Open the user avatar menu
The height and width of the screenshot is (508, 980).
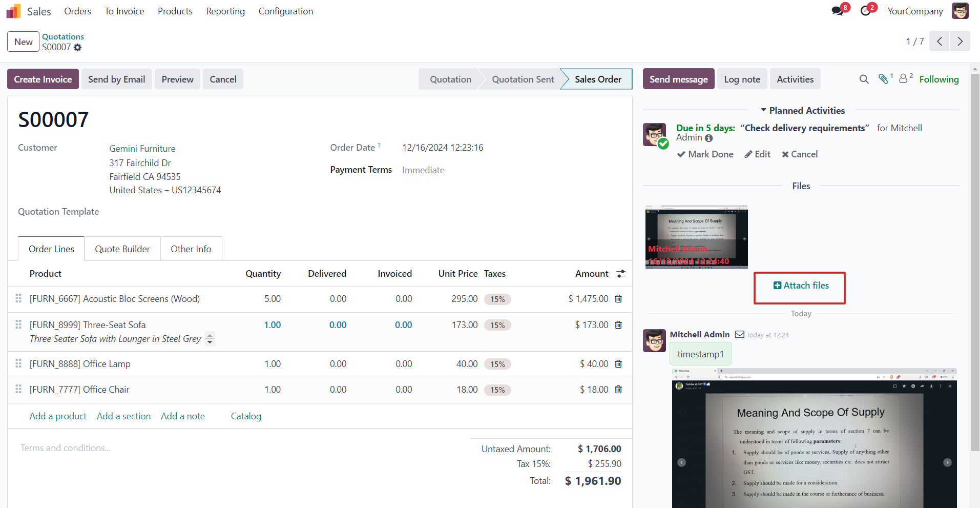pos(961,11)
